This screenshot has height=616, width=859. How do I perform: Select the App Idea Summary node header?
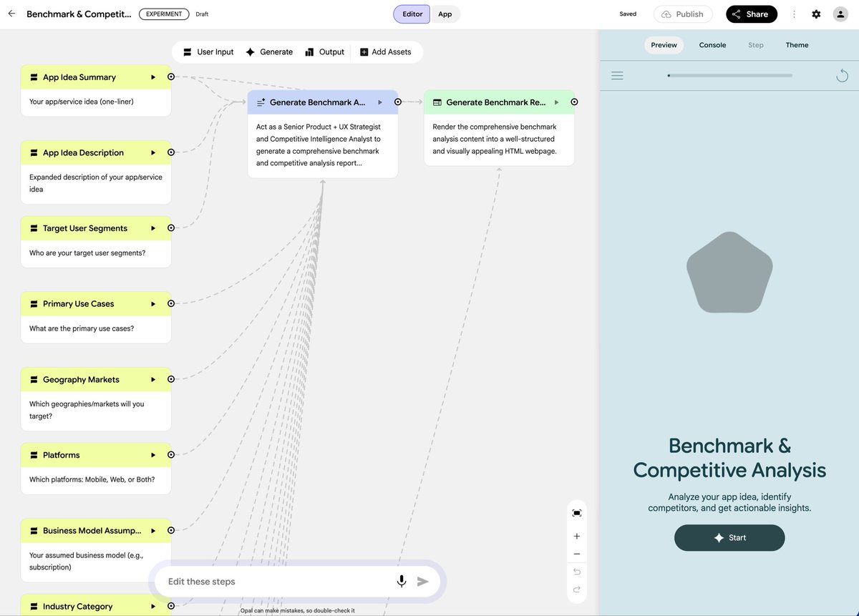pos(96,77)
